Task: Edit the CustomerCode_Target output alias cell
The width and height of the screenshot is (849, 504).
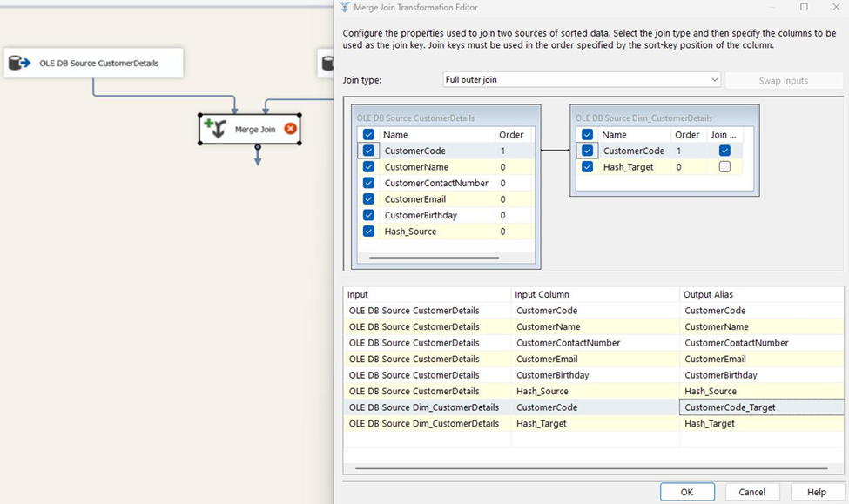Action: tap(761, 407)
